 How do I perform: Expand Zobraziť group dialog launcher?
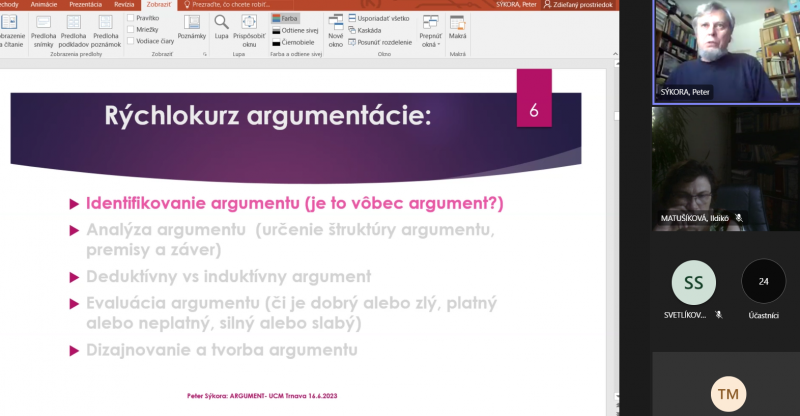pos(205,54)
